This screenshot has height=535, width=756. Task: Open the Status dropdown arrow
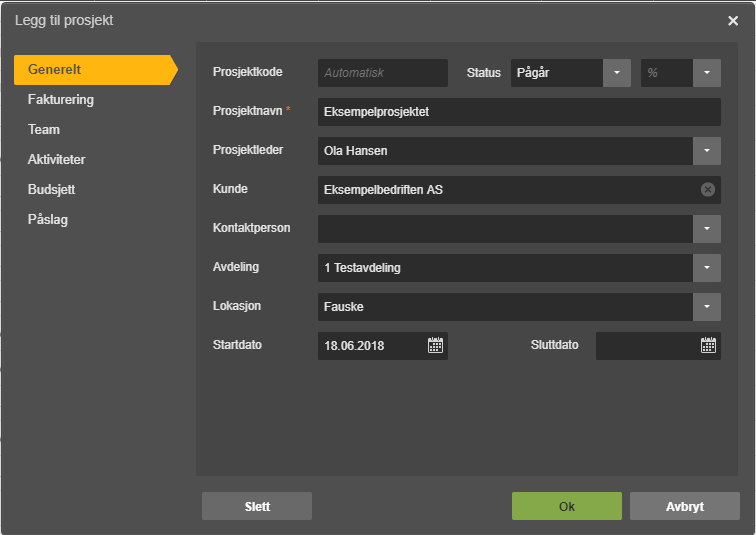click(617, 73)
